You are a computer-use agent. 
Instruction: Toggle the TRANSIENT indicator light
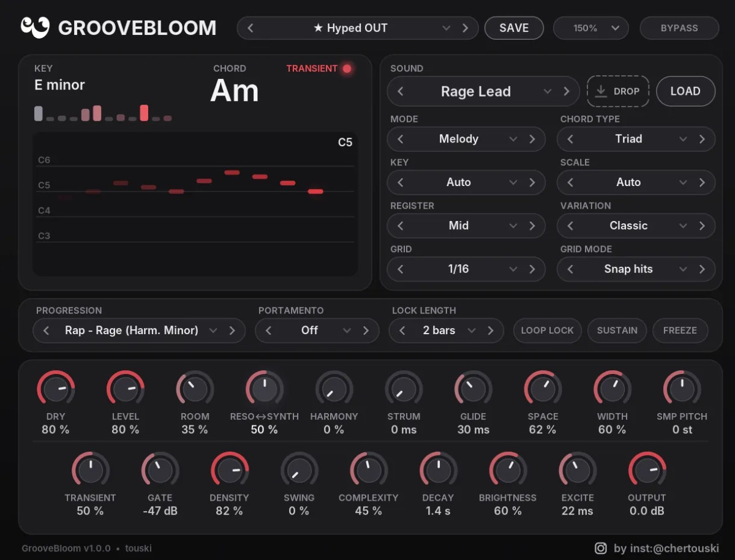[347, 69]
